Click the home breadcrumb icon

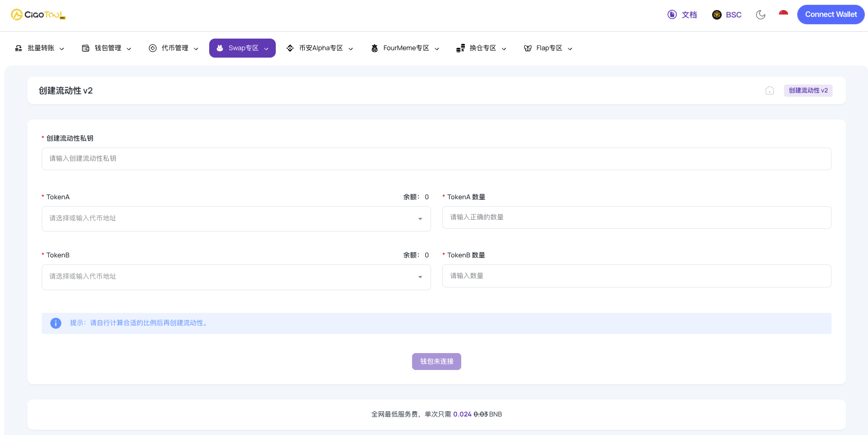(x=770, y=90)
